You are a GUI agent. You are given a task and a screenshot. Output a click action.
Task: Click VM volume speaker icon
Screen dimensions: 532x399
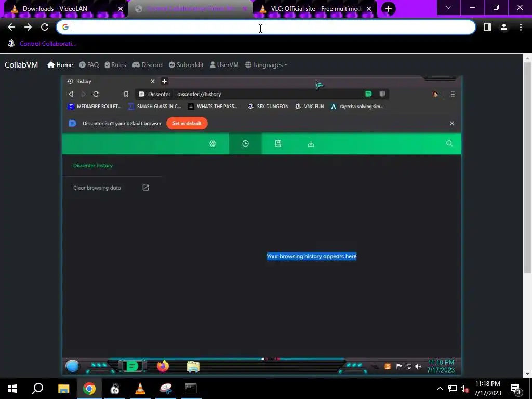[418, 366]
